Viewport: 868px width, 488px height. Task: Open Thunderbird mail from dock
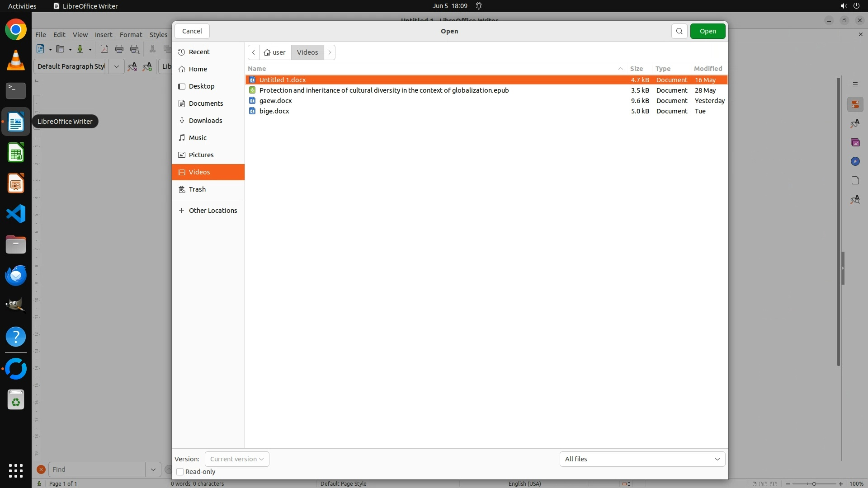click(x=16, y=275)
